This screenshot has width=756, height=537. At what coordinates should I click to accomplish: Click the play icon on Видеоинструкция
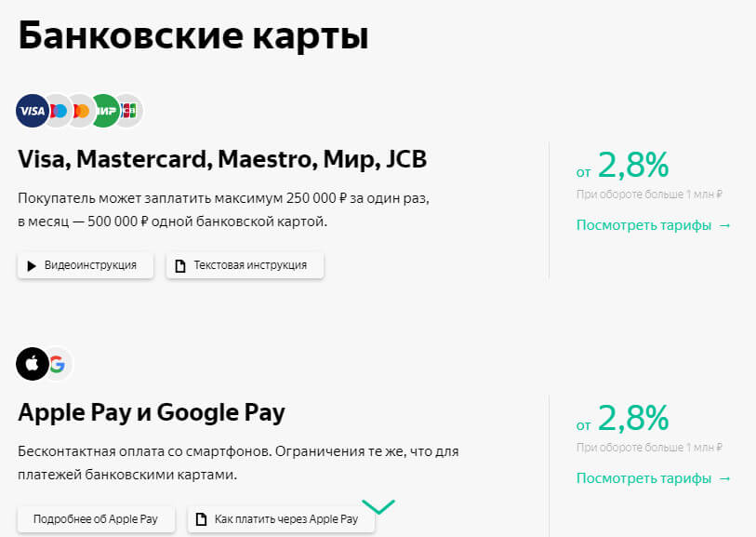point(31,264)
